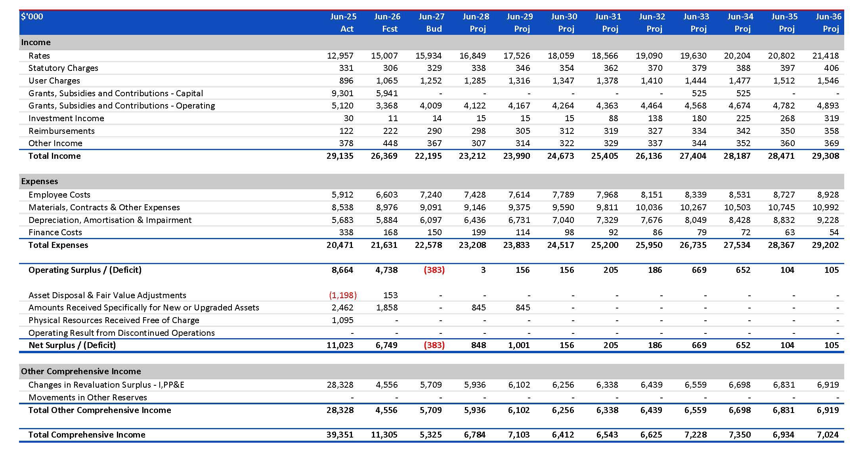Click the Jun-25 Act column header
The image size is (868, 453).
point(343,23)
